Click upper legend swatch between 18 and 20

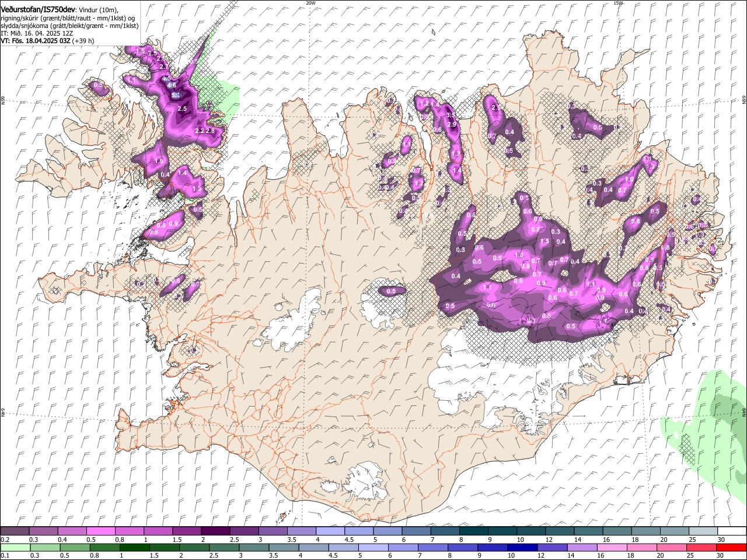pos(645,531)
